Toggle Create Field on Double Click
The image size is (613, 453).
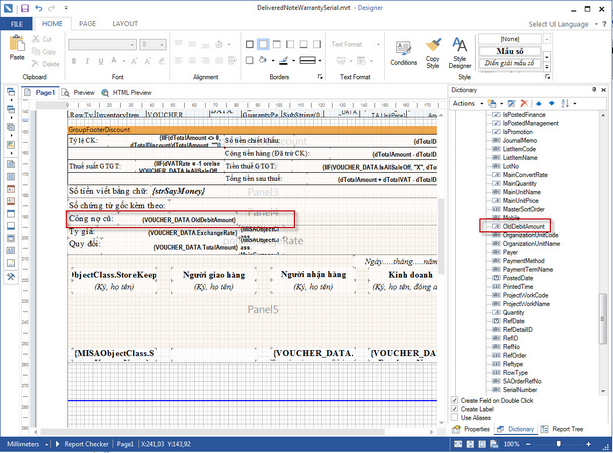[x=454, y=400]
